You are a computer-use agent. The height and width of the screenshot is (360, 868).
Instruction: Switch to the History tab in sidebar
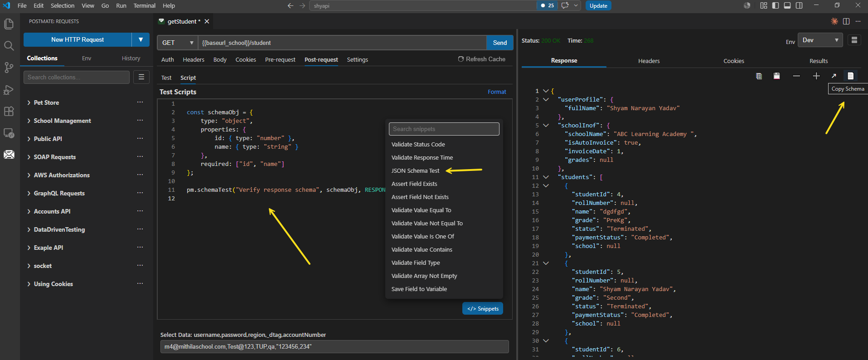coord(131,58)
